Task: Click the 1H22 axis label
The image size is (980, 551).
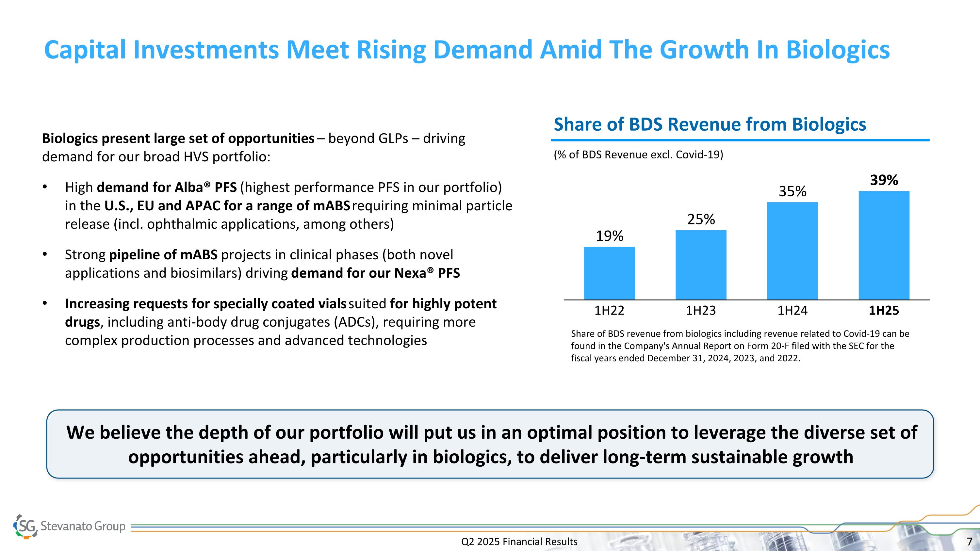Action: tap(609, 311)
